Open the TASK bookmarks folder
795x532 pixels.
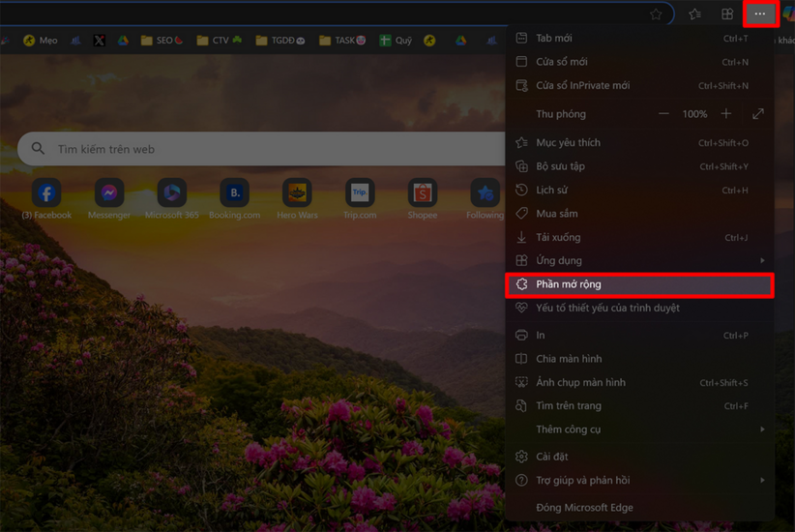click(x=341, y=41)
